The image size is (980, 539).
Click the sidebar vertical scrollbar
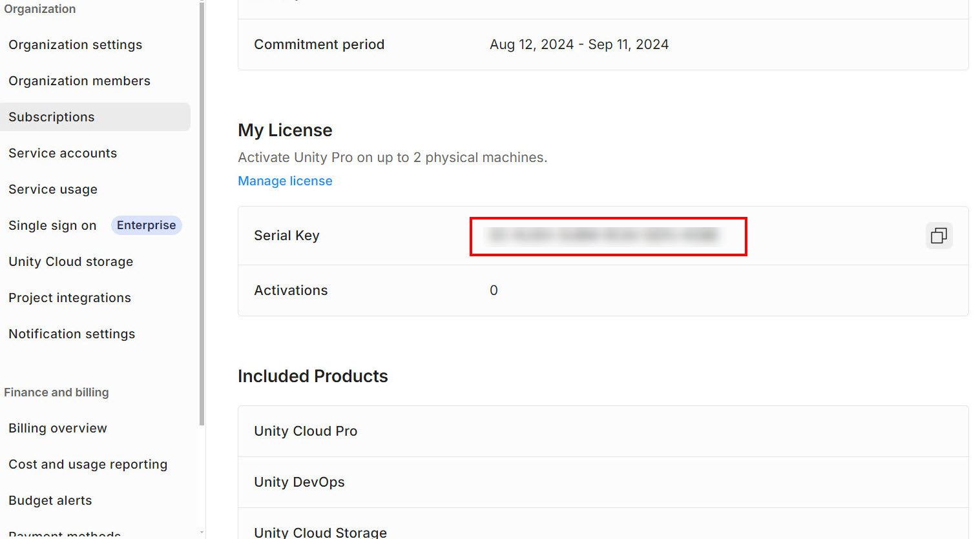click(202, 213)
